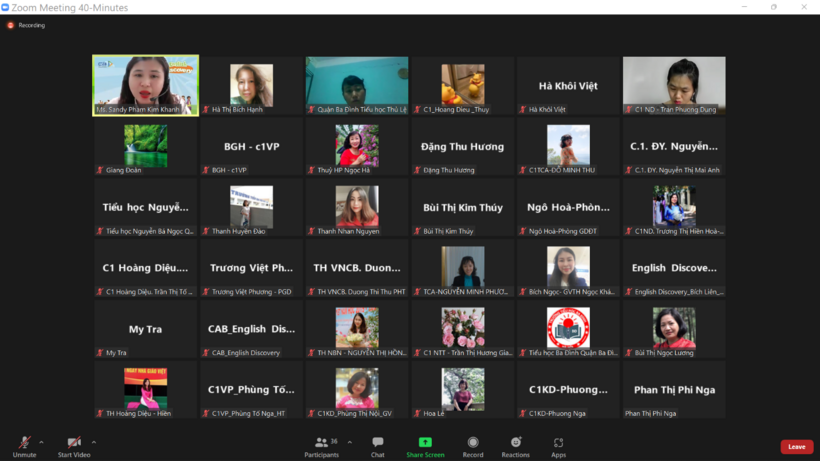The width and height of the screenshot is (820, 461).
Task: Open video options arrow beside Start Video
Action: click(94, 442)
